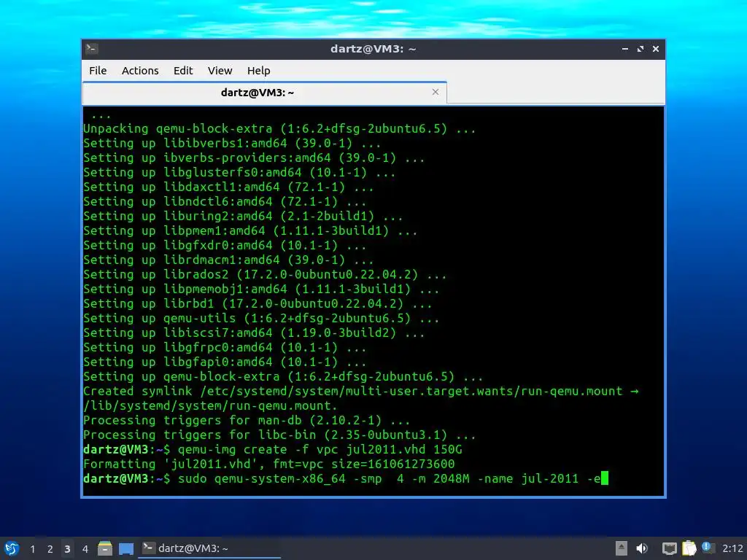Open the clipboard manager tray icon

click(689, 548)
